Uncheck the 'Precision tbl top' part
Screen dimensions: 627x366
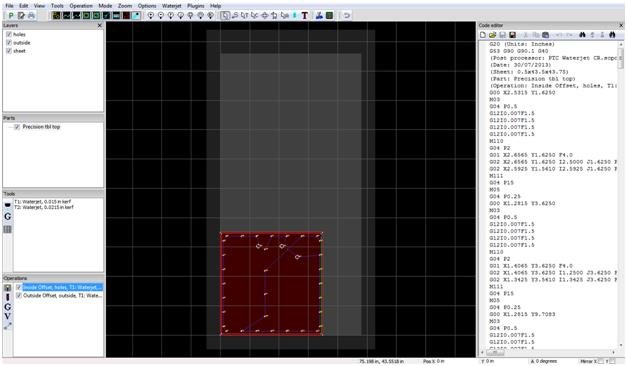[17, 127]
